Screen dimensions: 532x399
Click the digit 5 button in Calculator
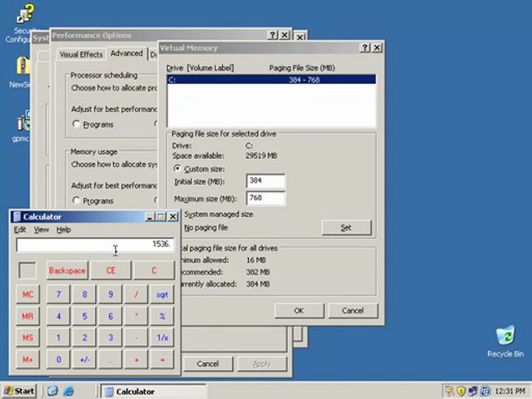tap(84, 316)
